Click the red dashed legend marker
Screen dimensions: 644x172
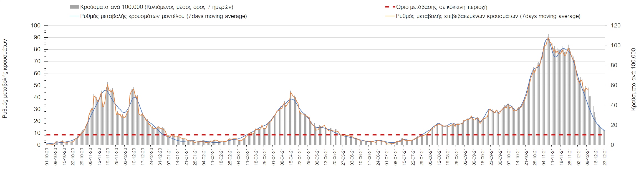[x=390, y=7]
